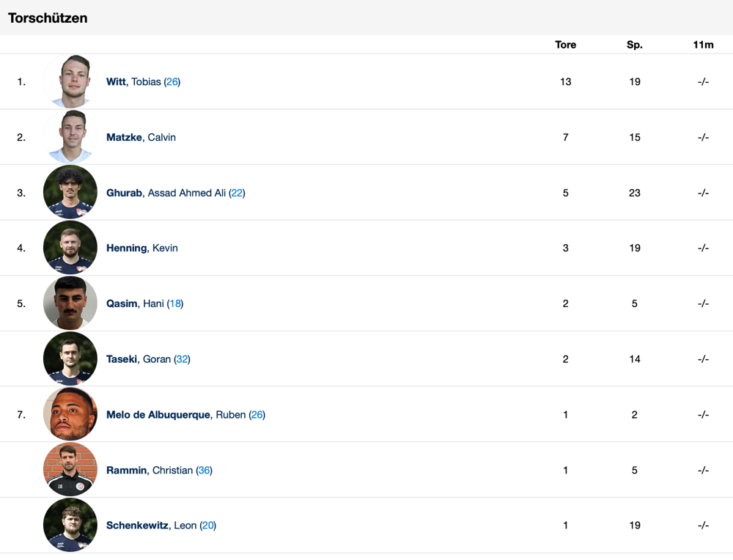The width and height of the screenshot is (733, 560).
Task: Open Hani Qasim's portrait photo
Action: [70, 303]
